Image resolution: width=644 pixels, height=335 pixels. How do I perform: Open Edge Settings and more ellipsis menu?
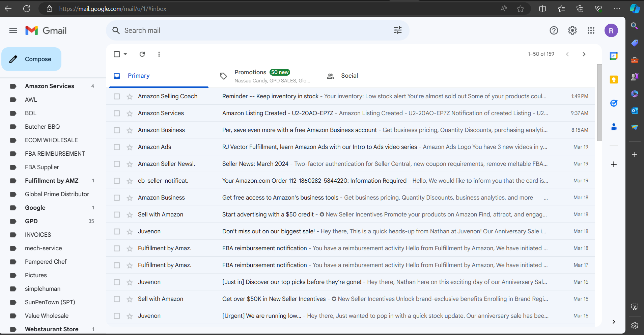coord(617,9)
